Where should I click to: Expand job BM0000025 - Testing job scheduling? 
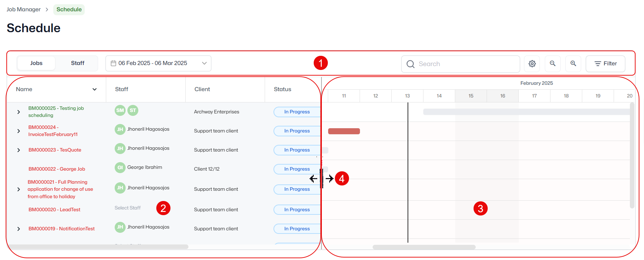18,112
